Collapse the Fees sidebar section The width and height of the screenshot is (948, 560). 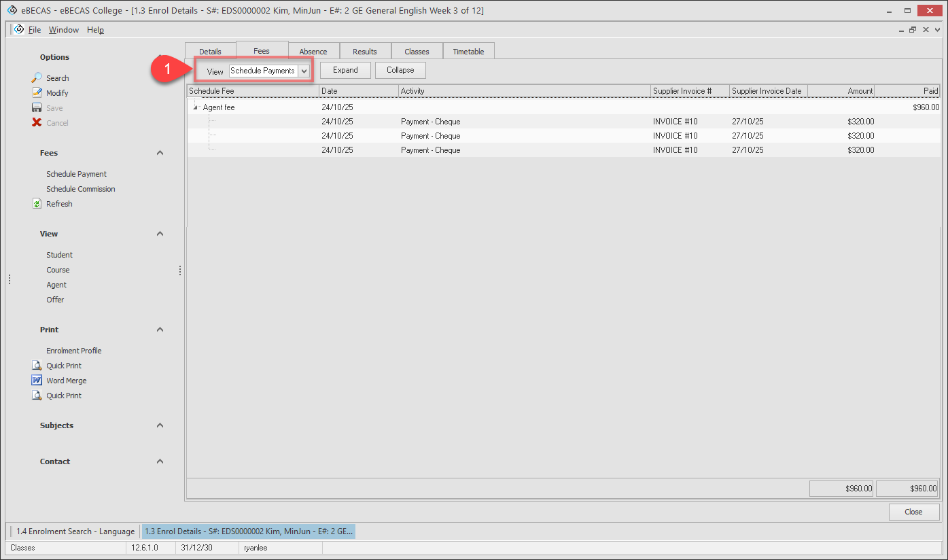click(x=160, y=153)
